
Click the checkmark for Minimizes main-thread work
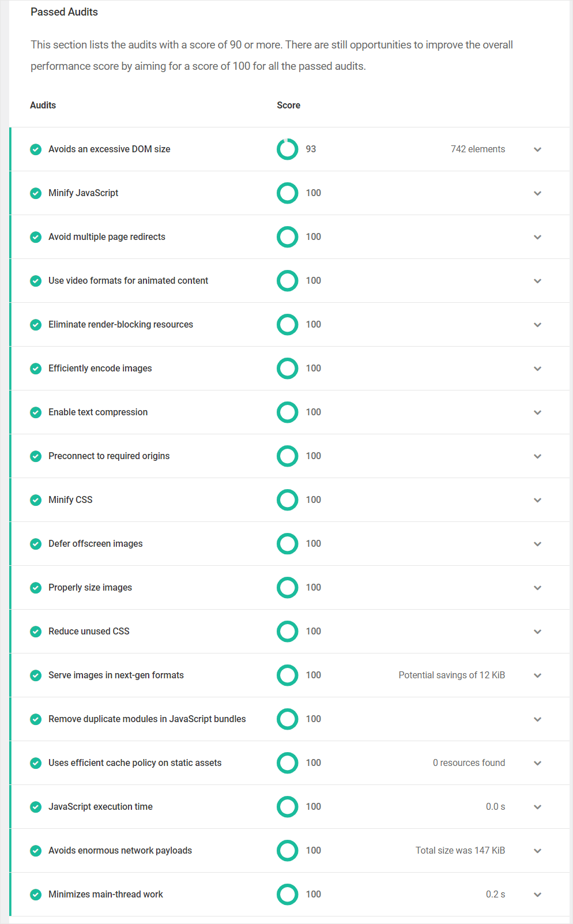click(36, 894)
